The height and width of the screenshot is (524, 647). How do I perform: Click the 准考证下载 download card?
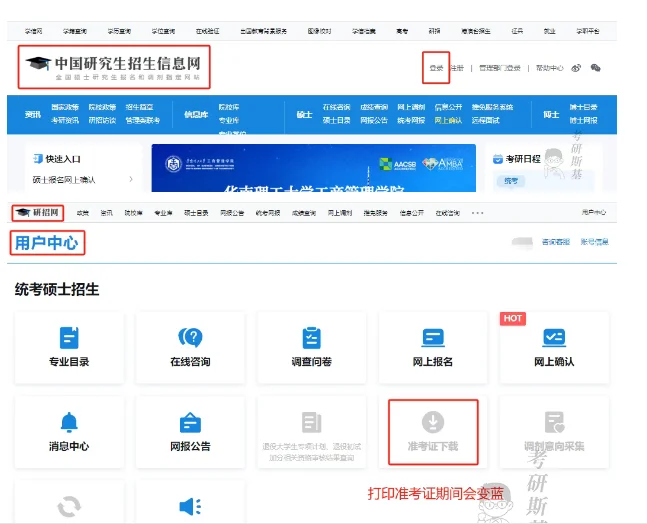[x=433, y=432]
